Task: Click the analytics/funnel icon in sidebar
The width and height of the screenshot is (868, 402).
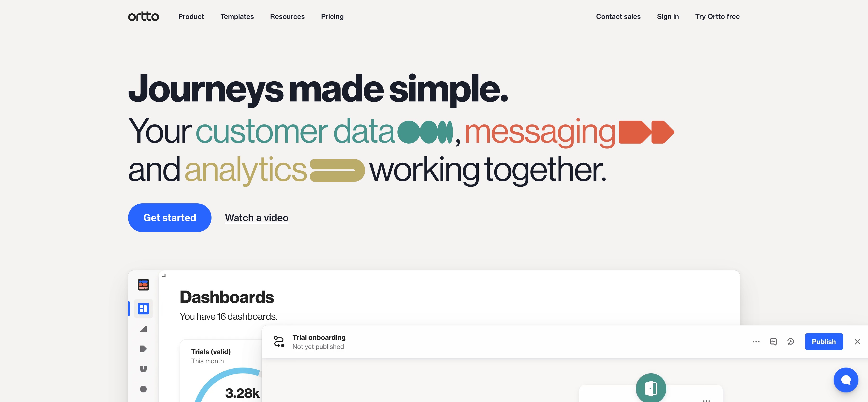Action: tap(143, 329)
